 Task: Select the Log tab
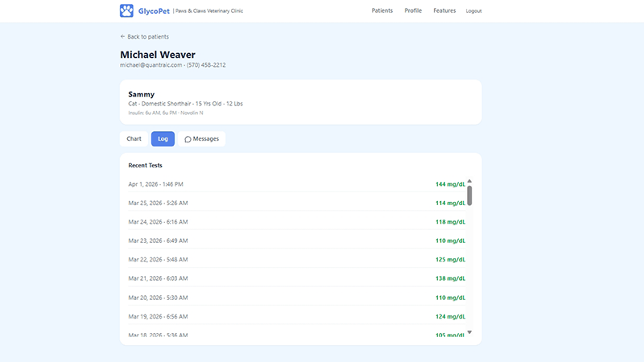(163, 138)
